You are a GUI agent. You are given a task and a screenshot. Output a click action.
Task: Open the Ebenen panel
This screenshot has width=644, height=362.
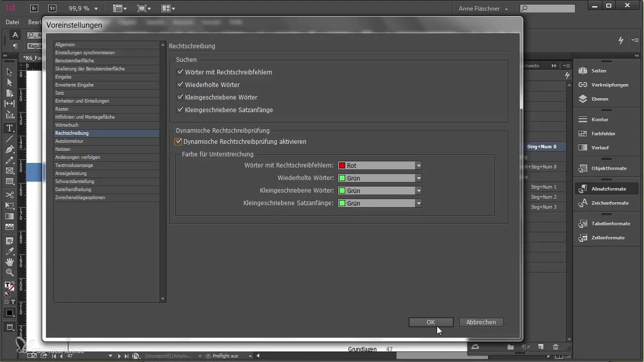pyautogui.click(x=600, y=99)
